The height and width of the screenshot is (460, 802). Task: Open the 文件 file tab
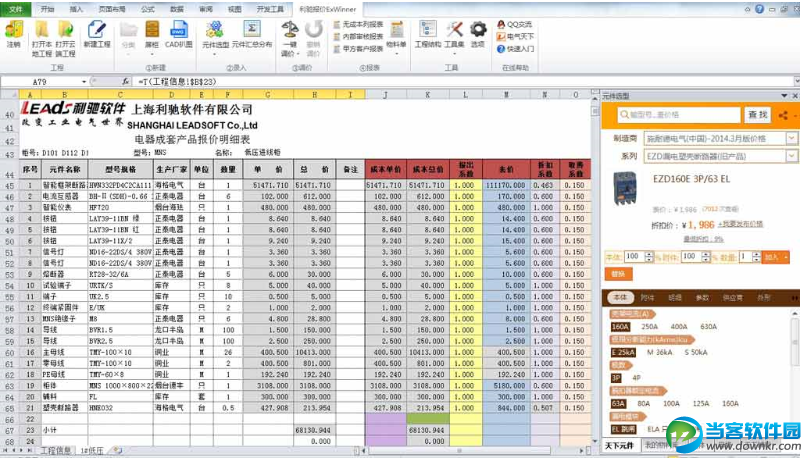click(15, 9)
